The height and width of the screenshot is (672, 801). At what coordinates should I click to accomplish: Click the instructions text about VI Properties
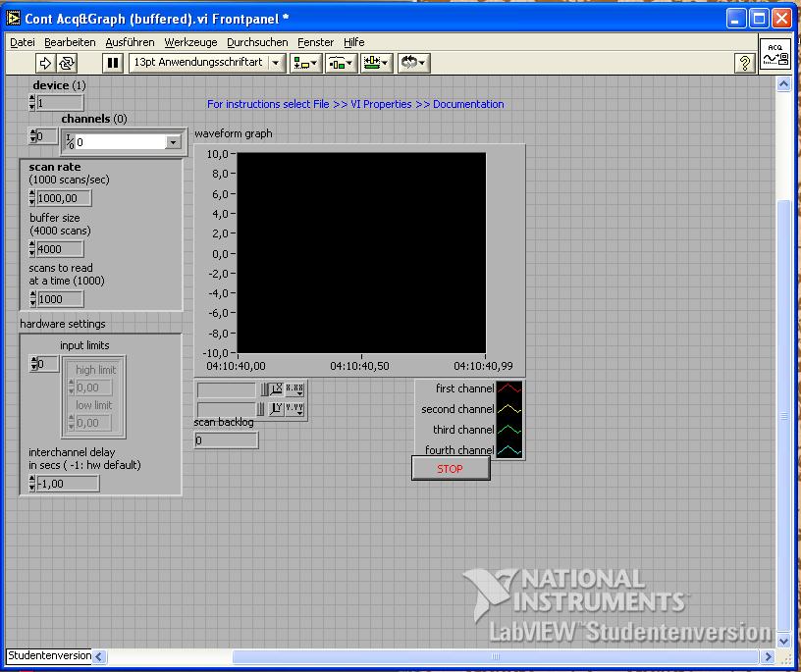pyautogui.click(x=355, y=104)
